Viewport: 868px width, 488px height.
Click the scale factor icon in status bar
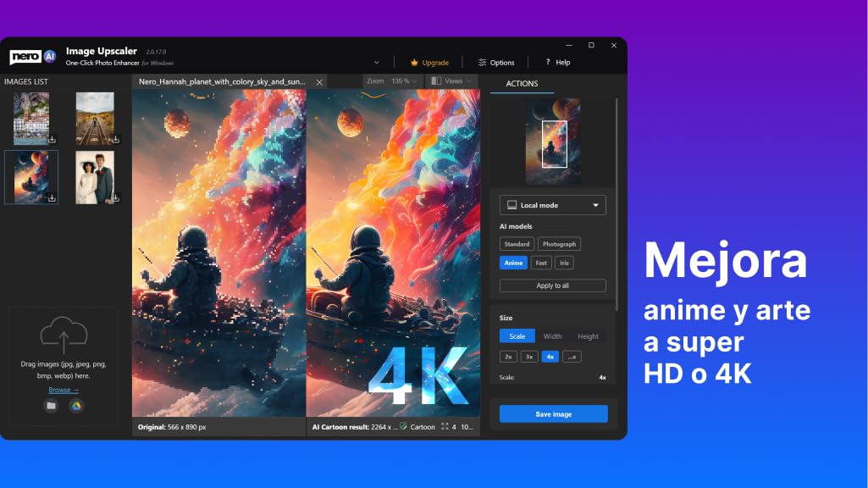click(x=445, y=426)
